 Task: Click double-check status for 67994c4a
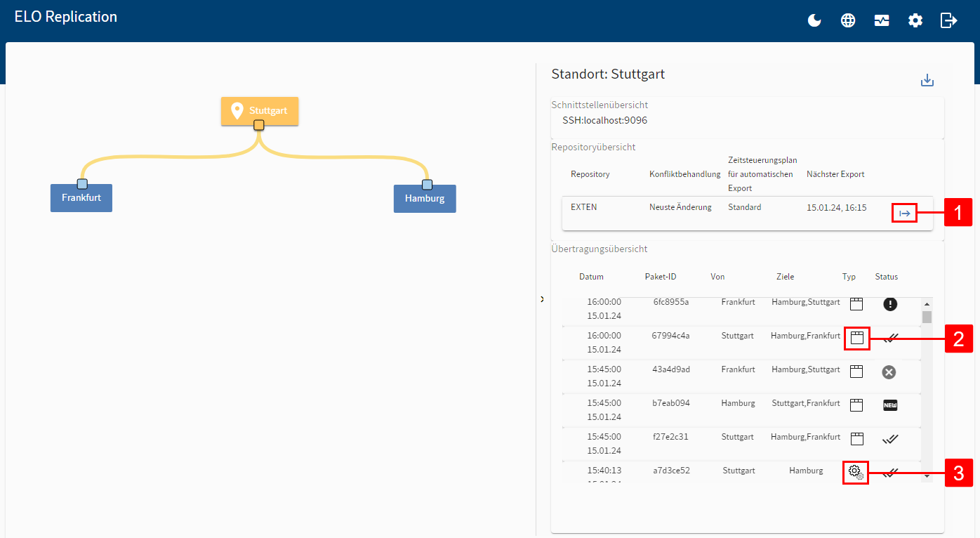(x=890, y=338)
